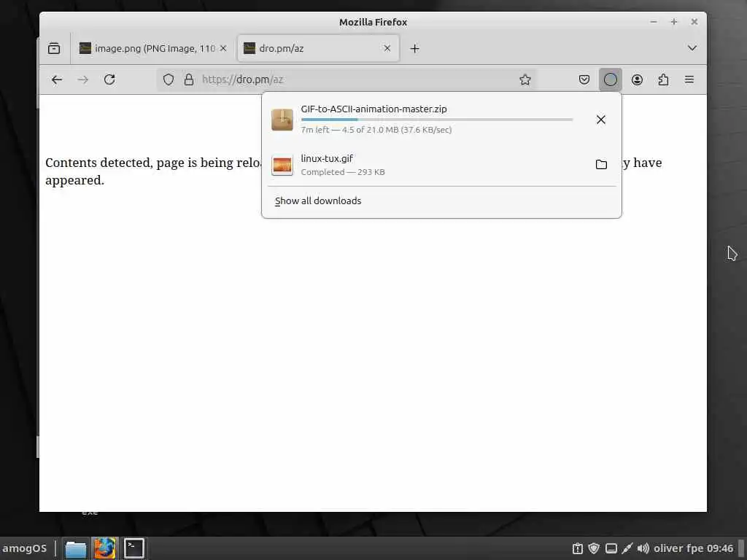Click the GIF-to-ASCII-animation-master.zip filename
Image resolution: width=747 pixels, height=560 pixels.
point(374,109)
